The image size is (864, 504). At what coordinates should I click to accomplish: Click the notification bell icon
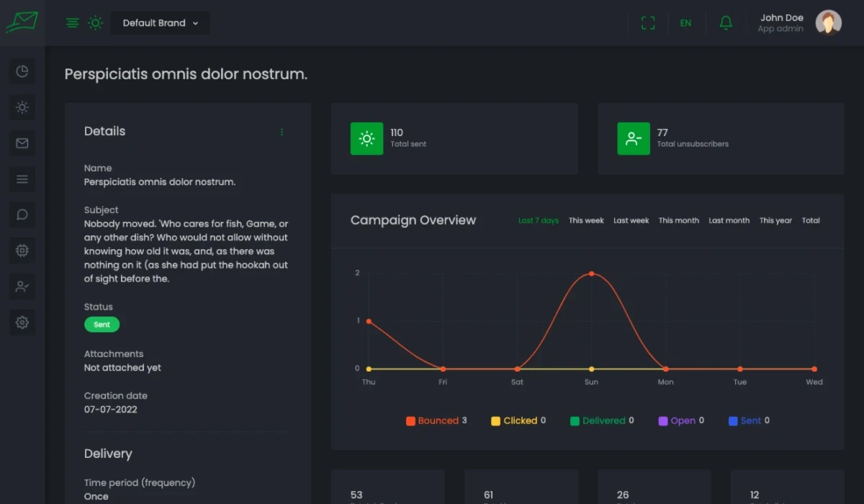(x=726, y=23)
